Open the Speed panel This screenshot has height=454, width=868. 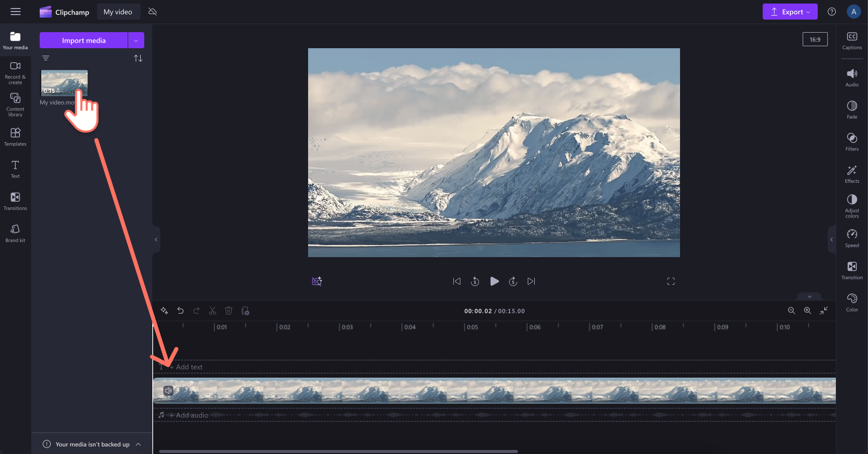click(852, 239)
